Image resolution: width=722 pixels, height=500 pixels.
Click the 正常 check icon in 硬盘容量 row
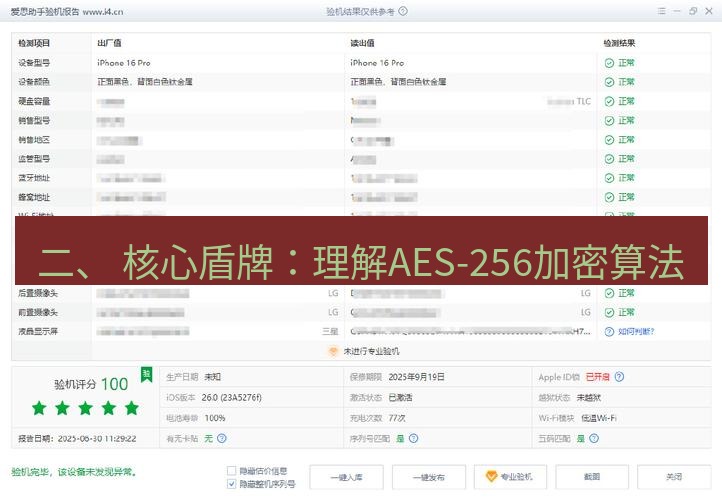609,101
